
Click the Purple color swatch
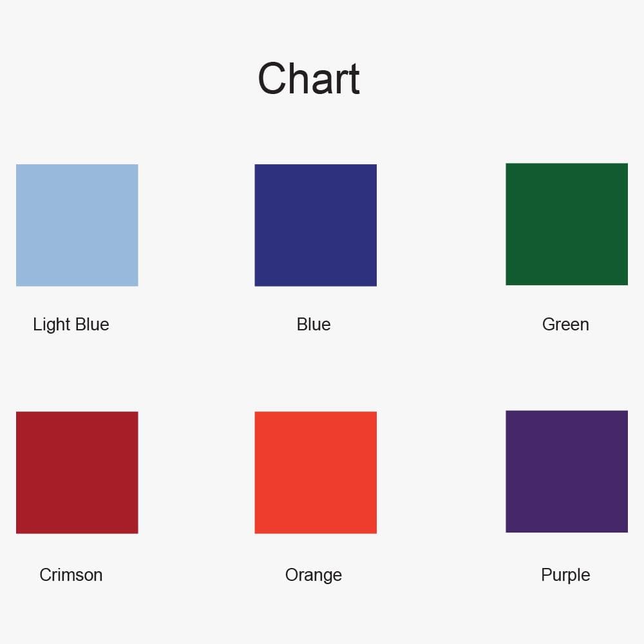point(567,471)
